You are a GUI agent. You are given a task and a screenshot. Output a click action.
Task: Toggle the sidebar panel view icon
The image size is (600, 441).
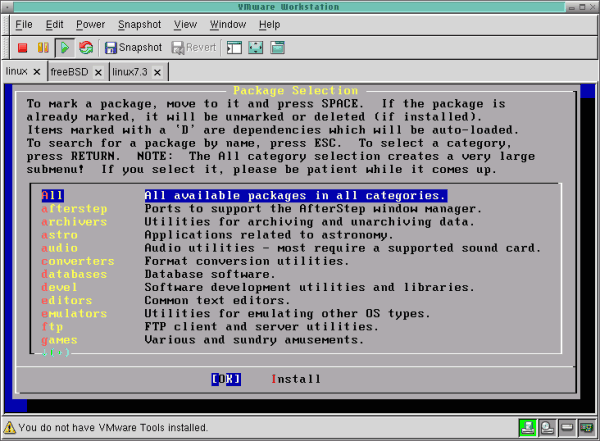234,48
